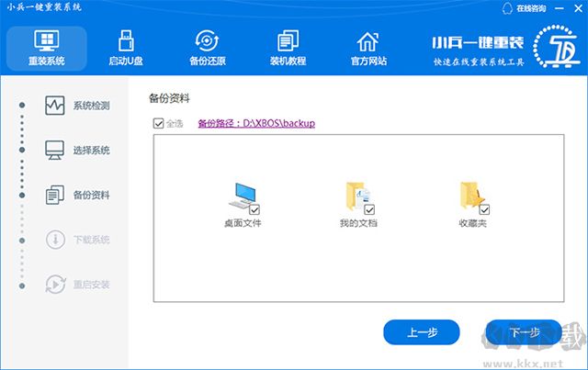Open the 备份路径 D:\XBOS\backup link
The width and height of the screenshot is (588, 370).
(x=256, y=123)
